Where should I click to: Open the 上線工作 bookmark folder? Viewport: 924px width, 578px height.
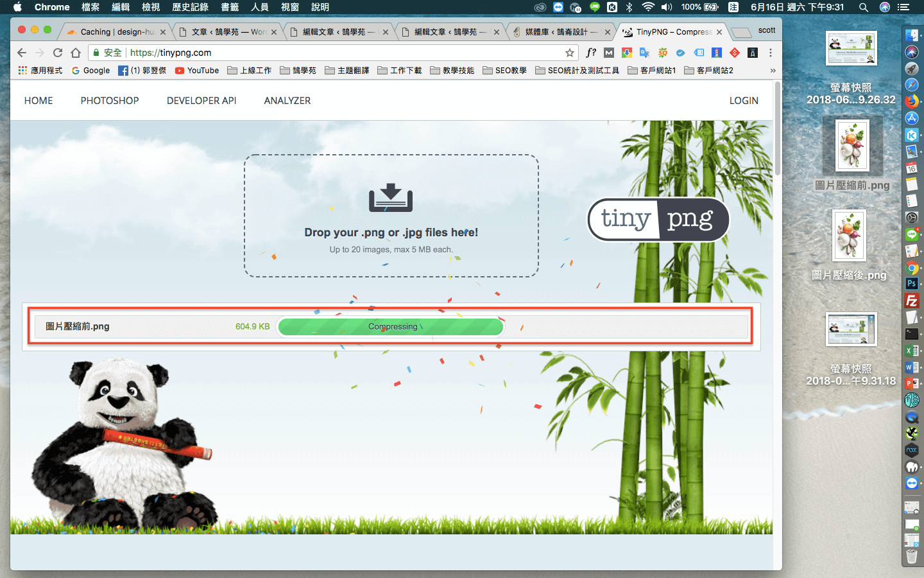click(250, 71)
